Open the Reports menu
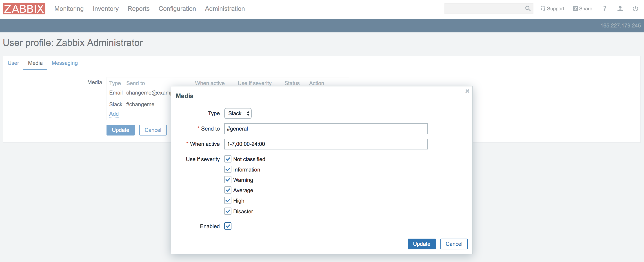 click(138, 9)
